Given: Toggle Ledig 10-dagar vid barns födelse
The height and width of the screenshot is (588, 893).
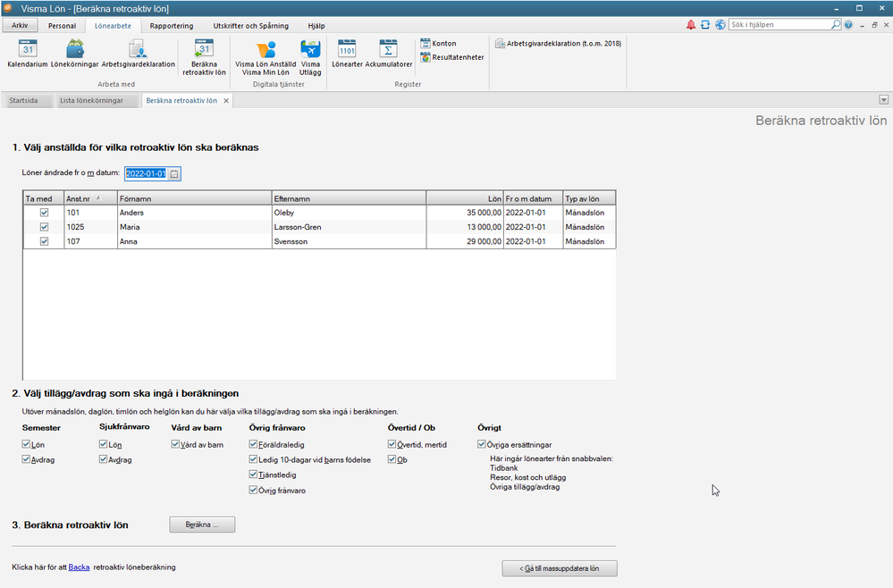Looking at the screenshot, I should tap(254, 458).
